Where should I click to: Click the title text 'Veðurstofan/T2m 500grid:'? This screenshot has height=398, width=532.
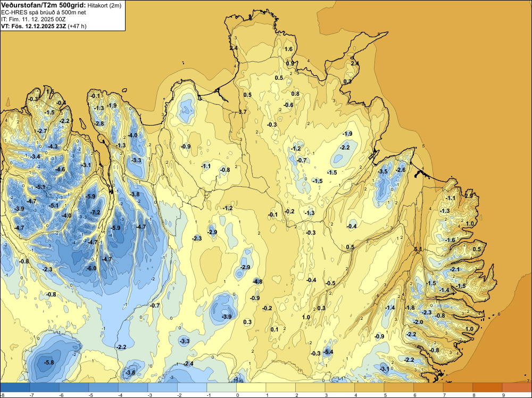[44, 5]
